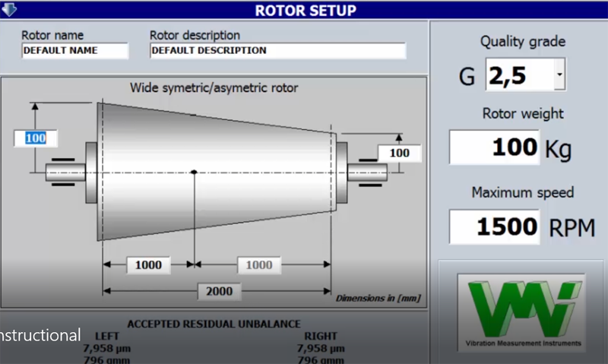Screen dimensions: 608x364
Task: Select the left diameter field showing 100
Action: (36, 138)
